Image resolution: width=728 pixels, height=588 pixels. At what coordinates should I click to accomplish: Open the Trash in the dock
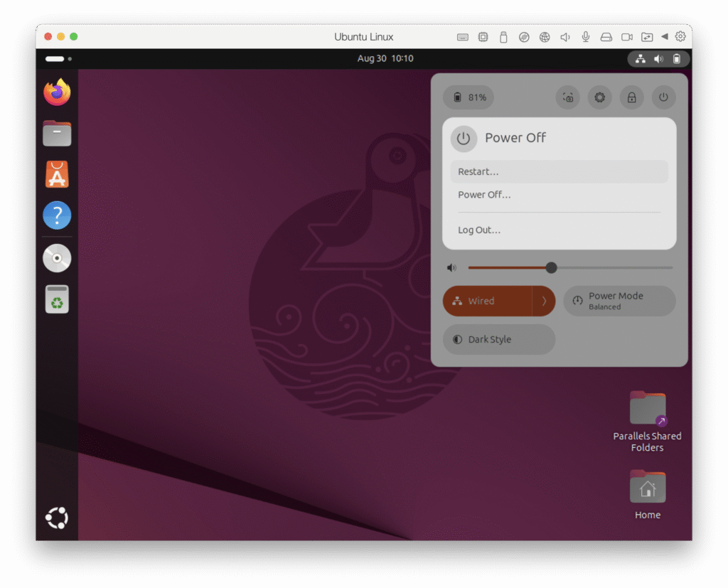pyautogui.click(x=57, y=299)
